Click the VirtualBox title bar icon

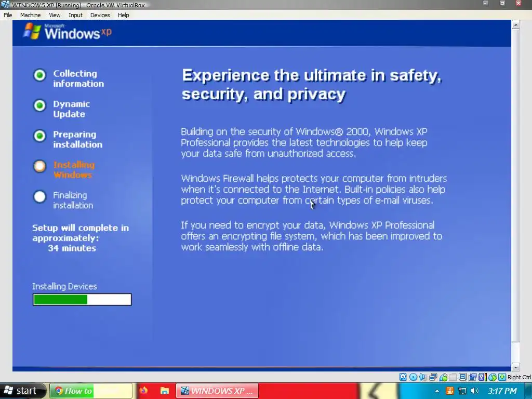(x=5, y=4)
